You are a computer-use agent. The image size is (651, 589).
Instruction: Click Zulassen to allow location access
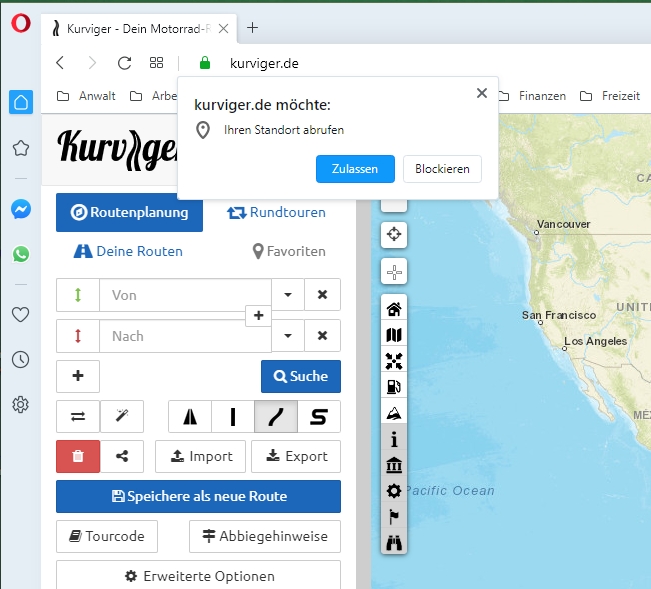point(355,169)
